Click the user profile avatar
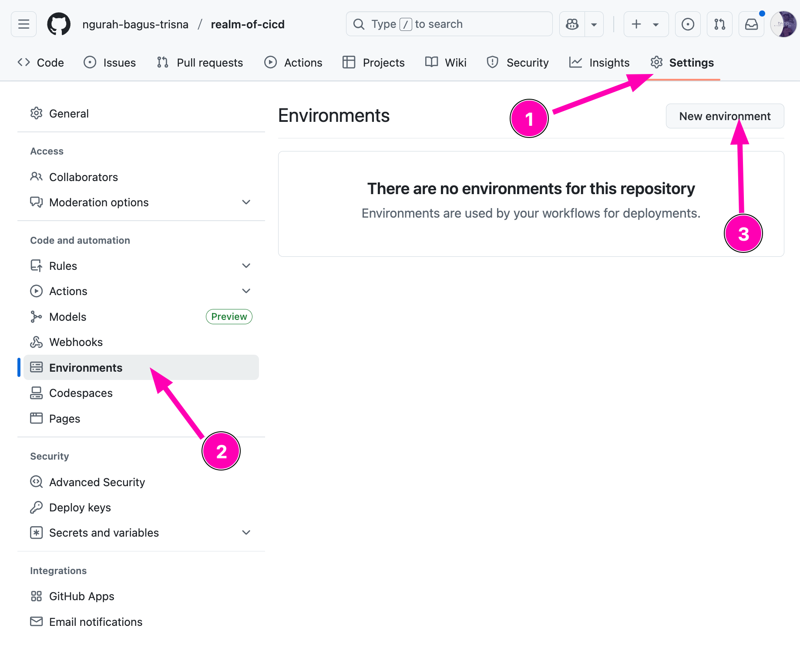The width and height of the screenshot is (800, 672). tap(783, 24)
